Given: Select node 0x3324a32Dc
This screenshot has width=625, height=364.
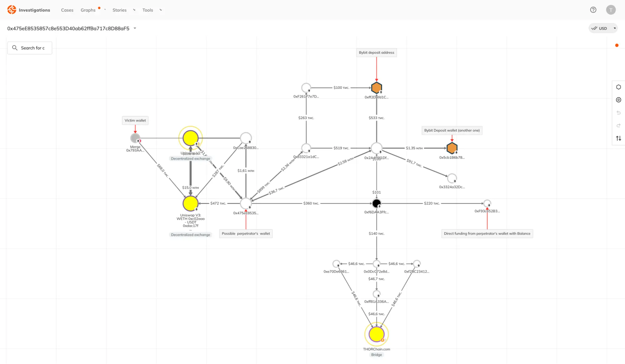Looking at the screenshot, I should click(x=452, y=178).
